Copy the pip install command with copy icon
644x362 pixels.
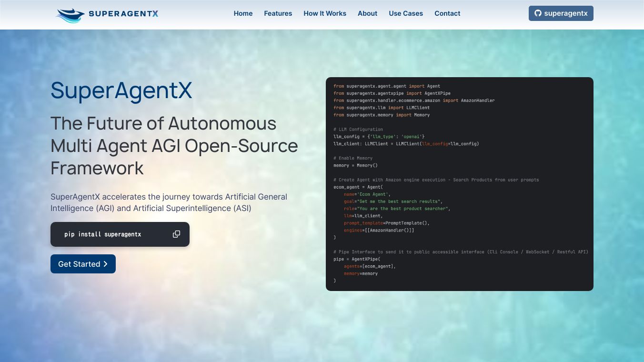coord(176,234)
